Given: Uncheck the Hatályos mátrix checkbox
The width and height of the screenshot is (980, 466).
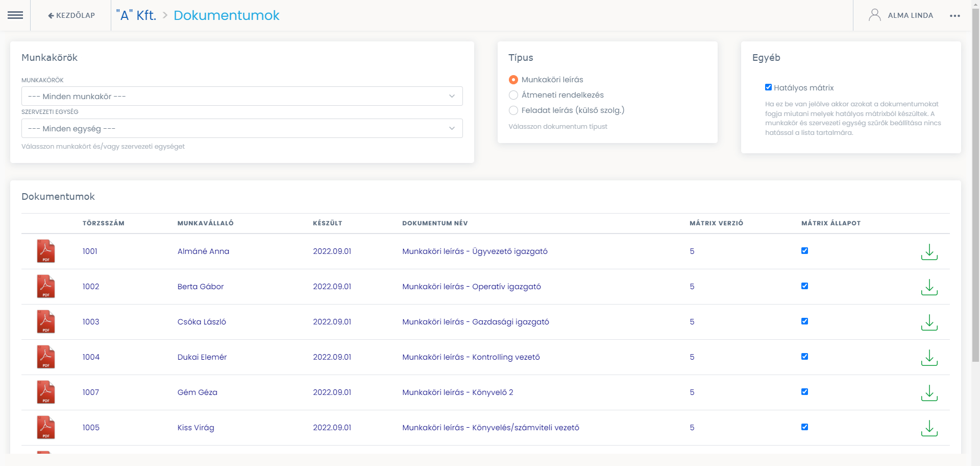Looking at the screenshot, I should 768,87.
